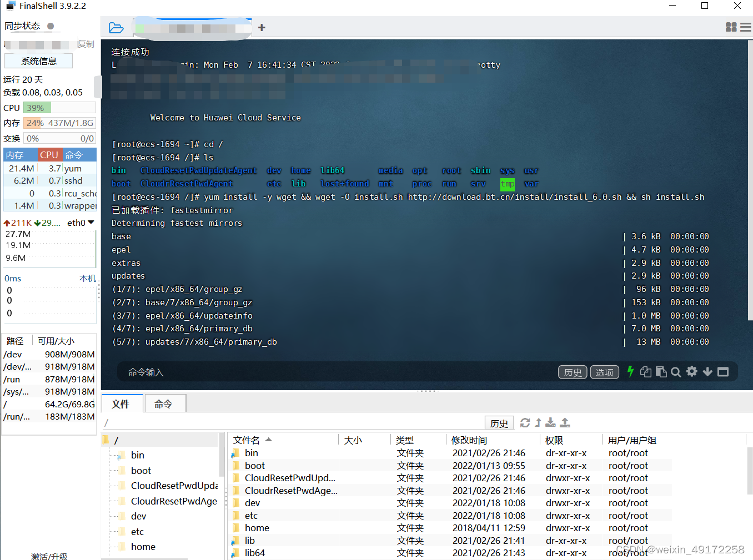Paste into terminal icon
This screenshot has width=753, height=560.
click(x=661, y=372)
